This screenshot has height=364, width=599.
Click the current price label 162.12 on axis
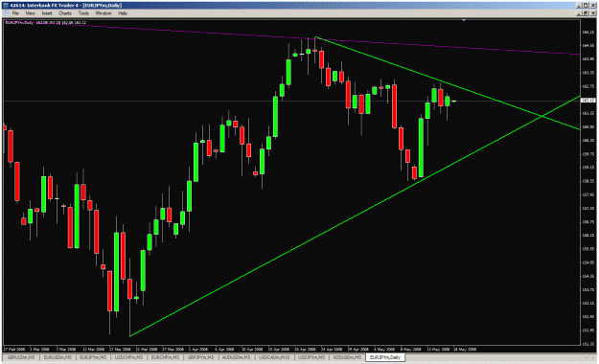(x=587, y=101)
